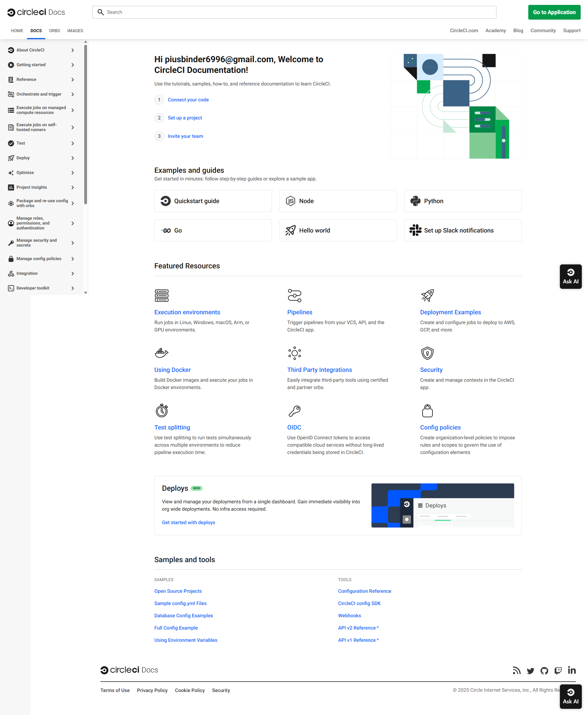Expand the Deploy section chevron
This screenshot has width=588, height=715.
pyautogui.click(x=73, y=158)
